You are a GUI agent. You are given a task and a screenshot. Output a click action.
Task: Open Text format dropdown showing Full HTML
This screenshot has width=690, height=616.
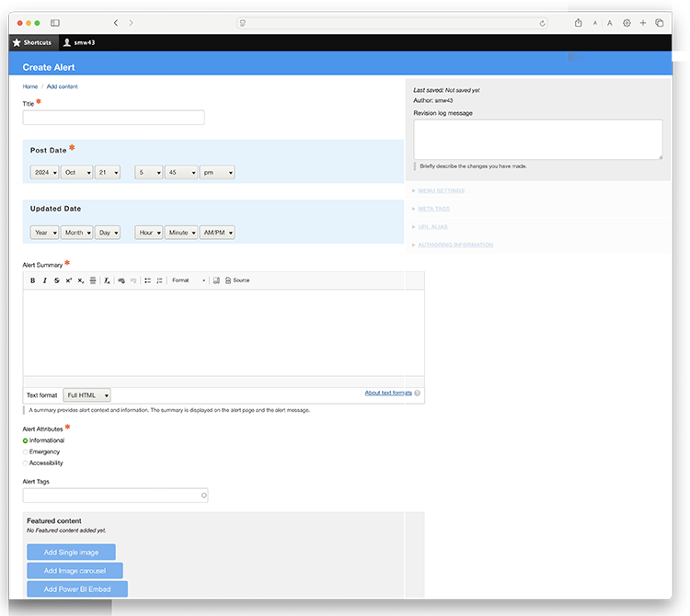click(86, 395)
